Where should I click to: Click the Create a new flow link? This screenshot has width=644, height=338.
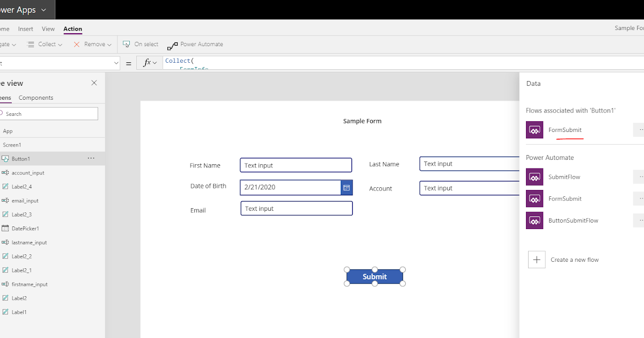point(574,259)
